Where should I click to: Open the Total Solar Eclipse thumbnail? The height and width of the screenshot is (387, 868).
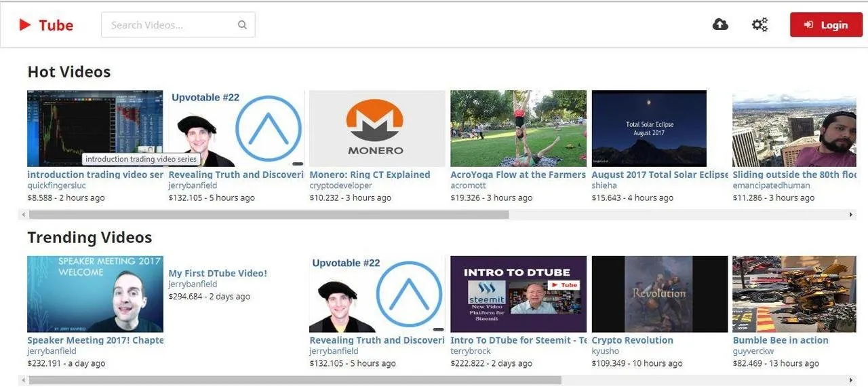(x=649, y=128)
